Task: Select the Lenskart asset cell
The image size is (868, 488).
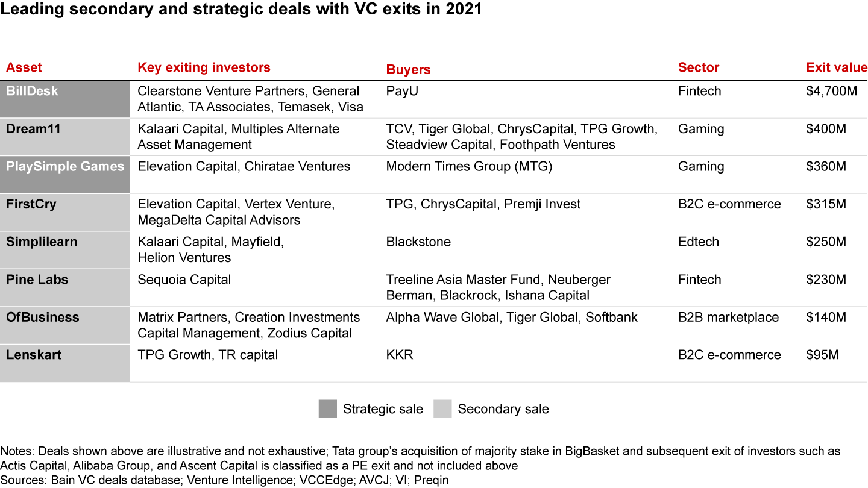Action: point(65,363)
